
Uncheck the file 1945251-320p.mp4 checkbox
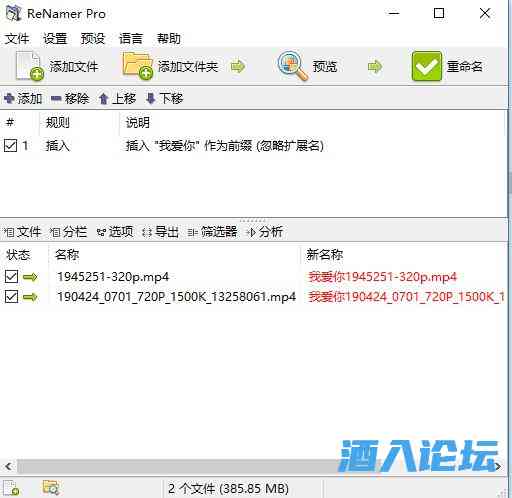11,277
